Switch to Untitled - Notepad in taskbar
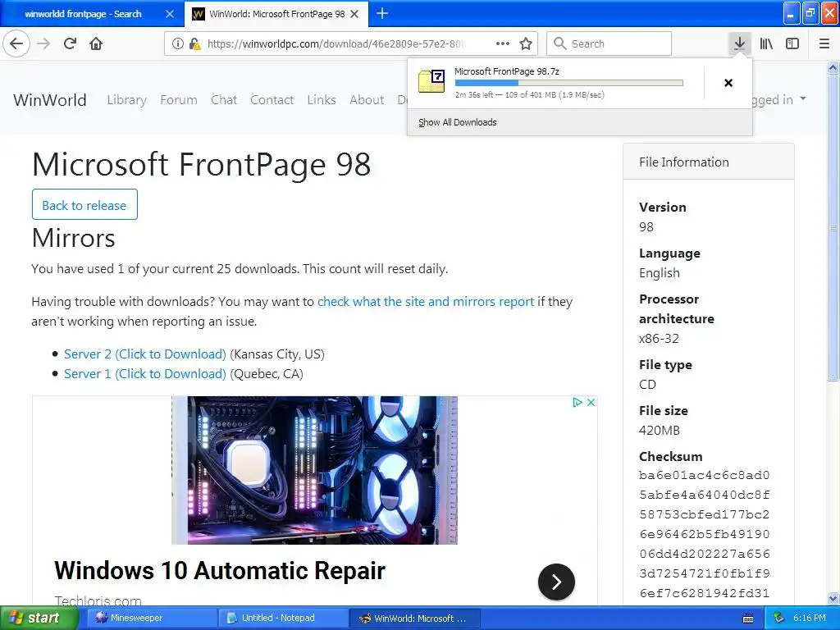The image size is (840, 630). (284, 619)
